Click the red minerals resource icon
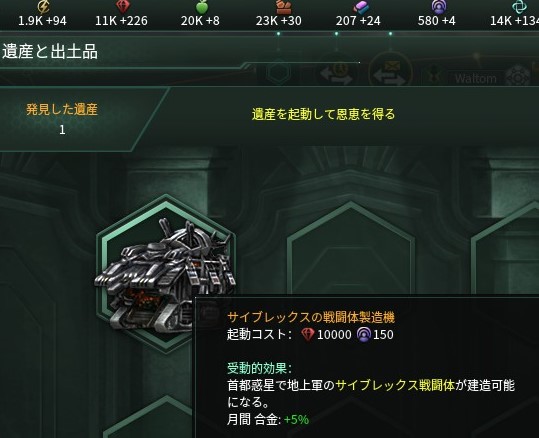The image size is (539, 438). 122,6
